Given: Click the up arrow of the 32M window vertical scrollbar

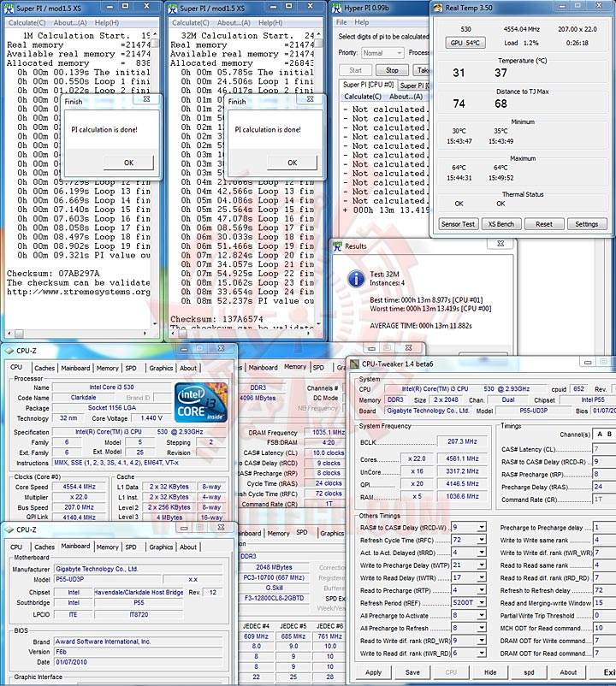Looking at the screenshot, I should pyautogui.click(x=318, y=34).
